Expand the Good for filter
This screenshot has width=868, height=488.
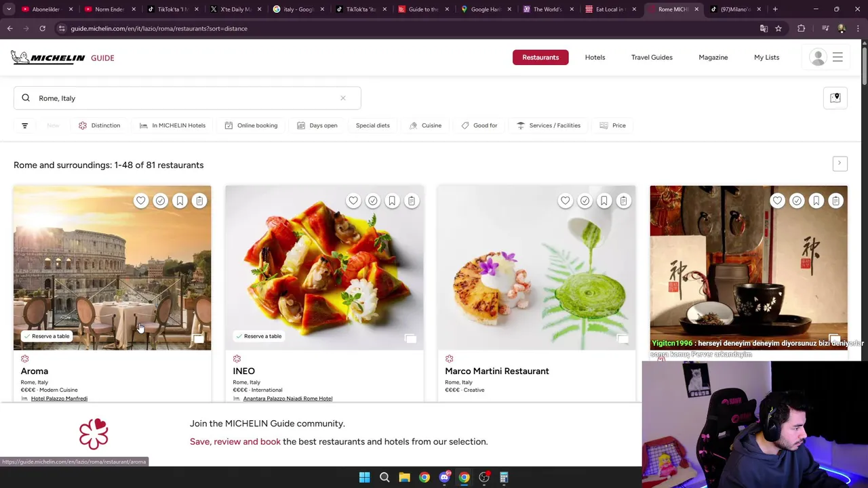point(479,125)
